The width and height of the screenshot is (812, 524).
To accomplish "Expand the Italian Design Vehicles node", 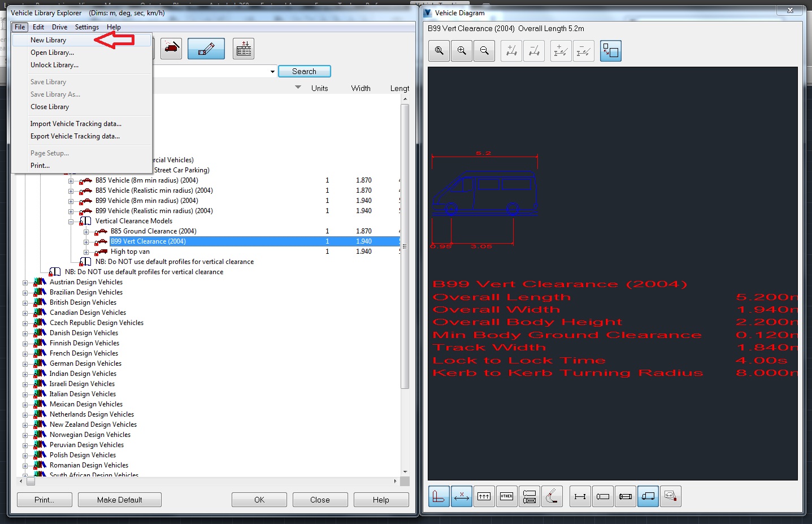I will pyautogui.click(x=25, y=395).
